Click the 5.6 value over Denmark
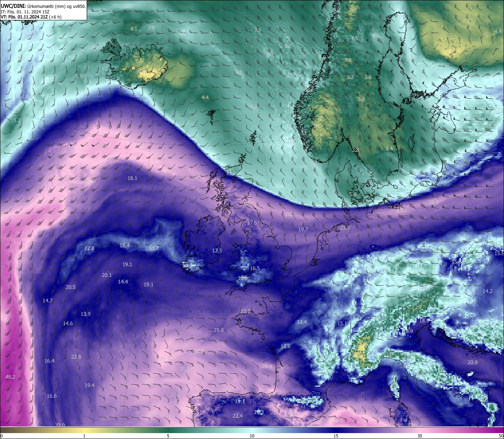Image resolution: width=504 pixels, height=439 pixels. point(353,194)
